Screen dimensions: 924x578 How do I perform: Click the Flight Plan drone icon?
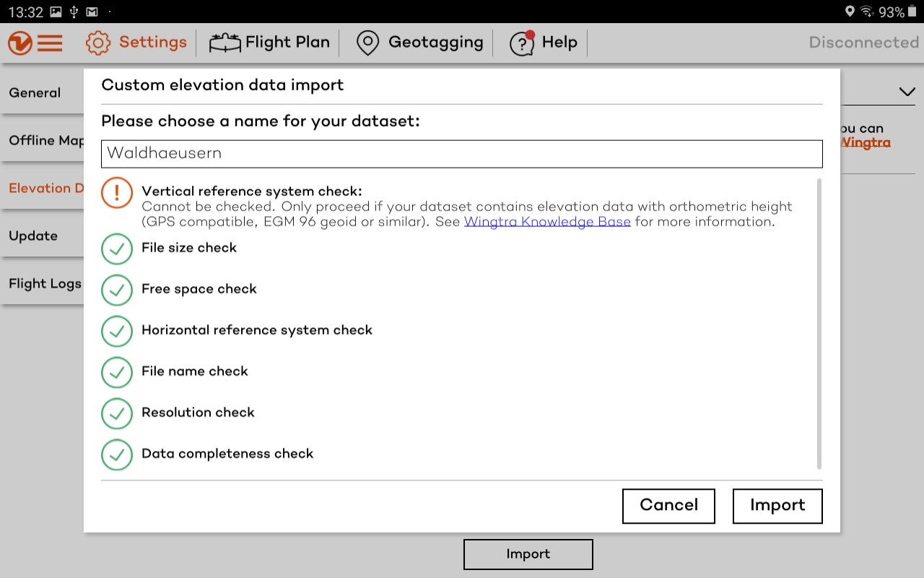(x=225, y=43)
